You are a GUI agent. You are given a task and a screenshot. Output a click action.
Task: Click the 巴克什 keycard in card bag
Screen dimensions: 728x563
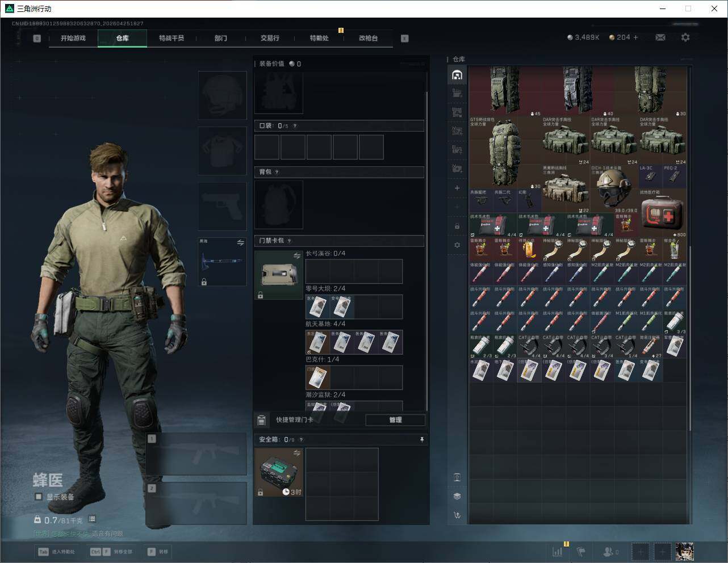coord(317,377)
